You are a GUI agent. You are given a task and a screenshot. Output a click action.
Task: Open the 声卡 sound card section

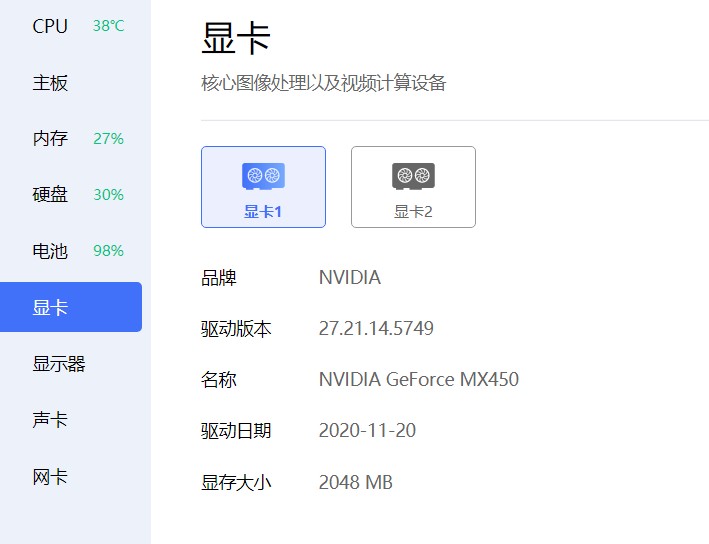pos(50,420)
